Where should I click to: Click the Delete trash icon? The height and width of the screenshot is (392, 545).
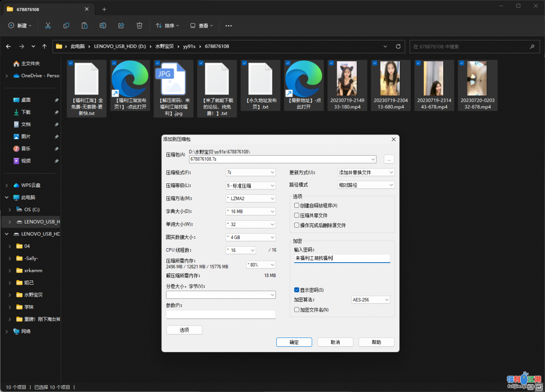[x=139, y=26]
